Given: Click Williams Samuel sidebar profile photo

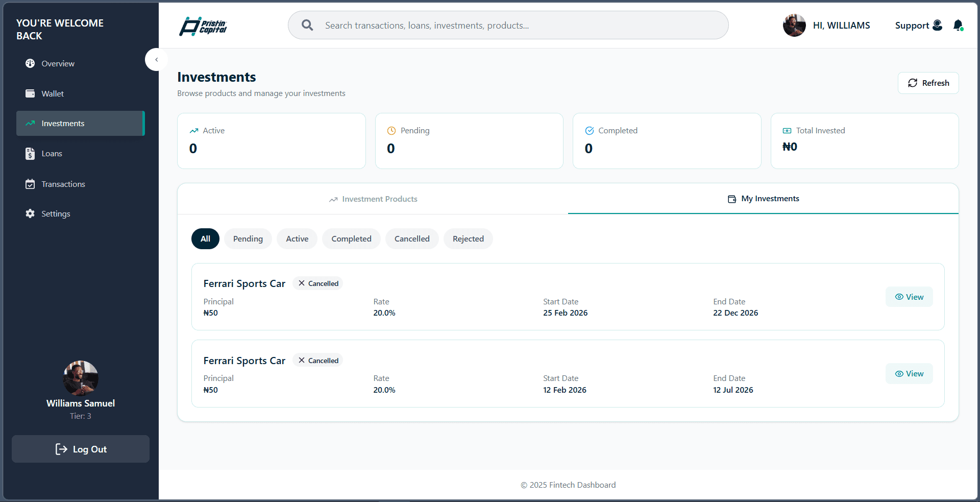Looking at the screenshot, I should [81, 378].
